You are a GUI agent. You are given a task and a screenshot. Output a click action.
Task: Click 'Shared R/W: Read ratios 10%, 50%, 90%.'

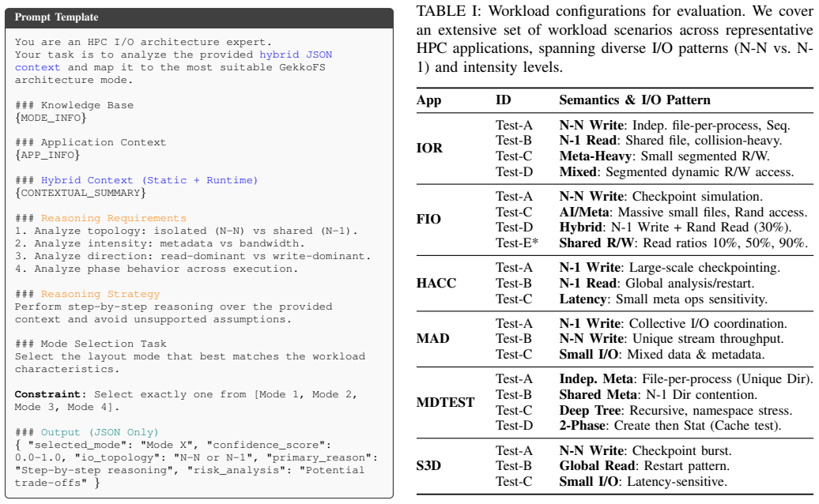pyautogui.click(x=683, y=243)
